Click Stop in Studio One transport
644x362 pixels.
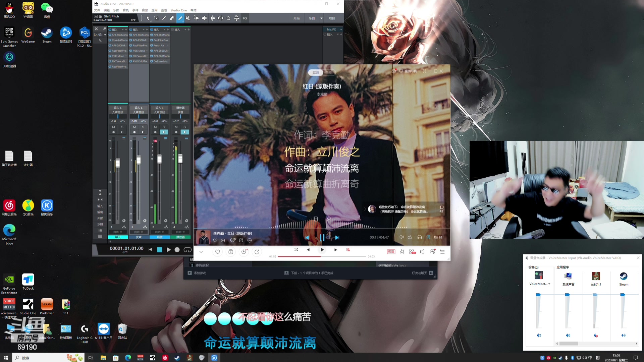coord(160,249)
